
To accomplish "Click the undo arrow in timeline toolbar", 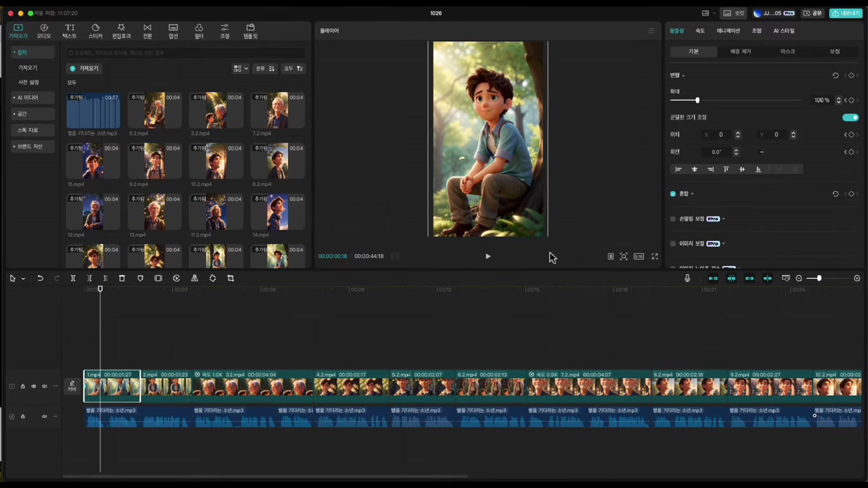I will pyautogui.click(x=40, y=278).
